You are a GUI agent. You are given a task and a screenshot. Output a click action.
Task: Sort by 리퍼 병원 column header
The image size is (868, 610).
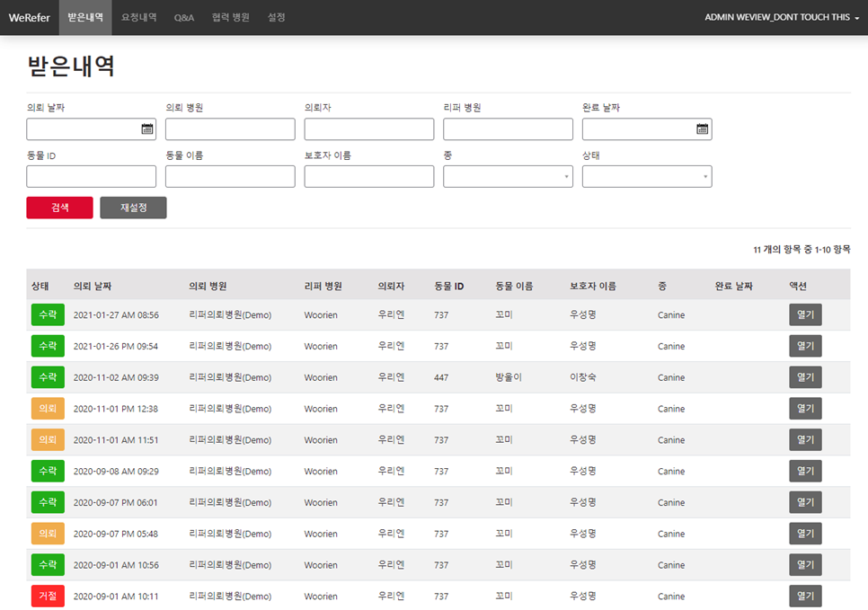pos(323,287)
